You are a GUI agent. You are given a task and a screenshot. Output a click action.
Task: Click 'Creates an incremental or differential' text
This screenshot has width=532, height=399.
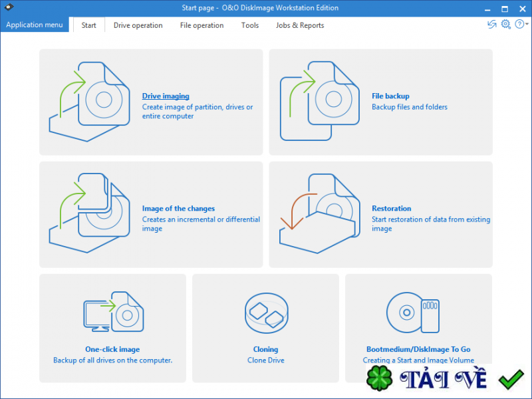pyautogui.click(x=201, y=223)
